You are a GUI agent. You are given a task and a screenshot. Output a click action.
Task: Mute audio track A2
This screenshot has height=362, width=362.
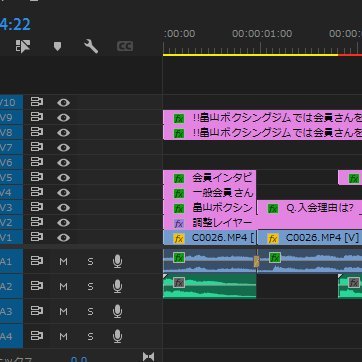click(63, 287)
